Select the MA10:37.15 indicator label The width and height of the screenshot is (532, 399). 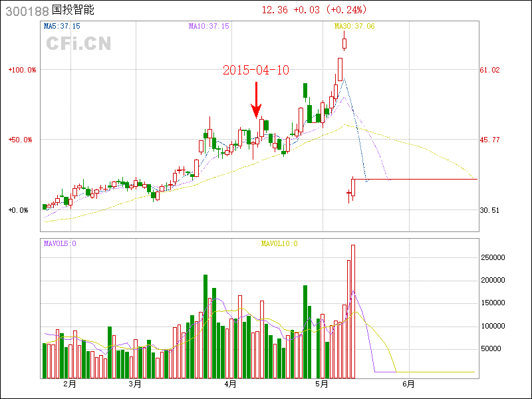tap(209, 26)
